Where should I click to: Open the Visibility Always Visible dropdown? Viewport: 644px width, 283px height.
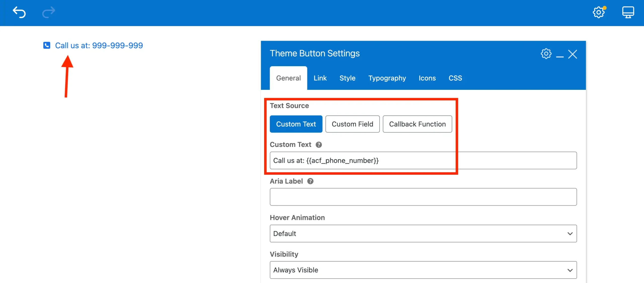(423, 270)
